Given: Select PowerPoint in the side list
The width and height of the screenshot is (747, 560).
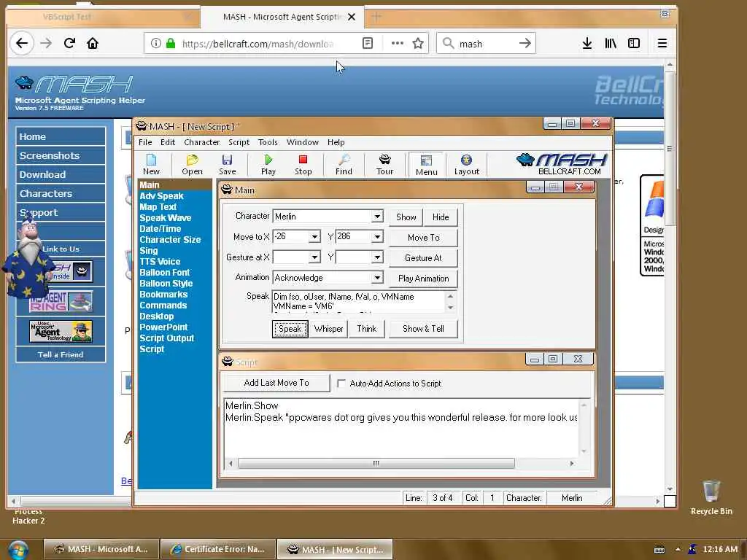Looking at the screenshot, I should [163, 327].
